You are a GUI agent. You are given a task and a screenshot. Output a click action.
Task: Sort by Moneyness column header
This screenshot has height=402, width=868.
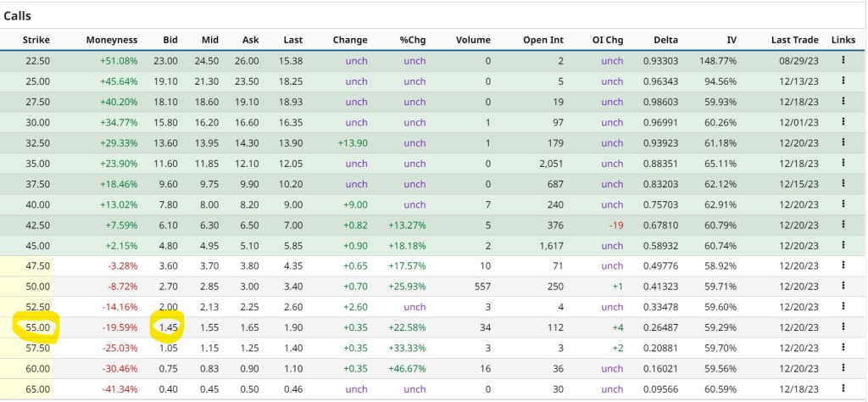coord(111,40)
